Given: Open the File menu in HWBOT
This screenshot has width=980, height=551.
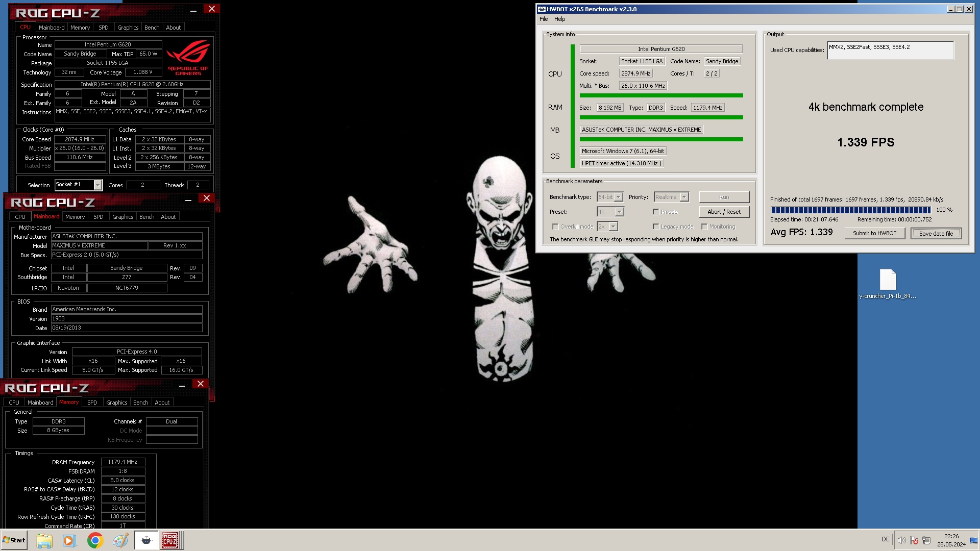Looking at the screenshot, I should 544,19.
